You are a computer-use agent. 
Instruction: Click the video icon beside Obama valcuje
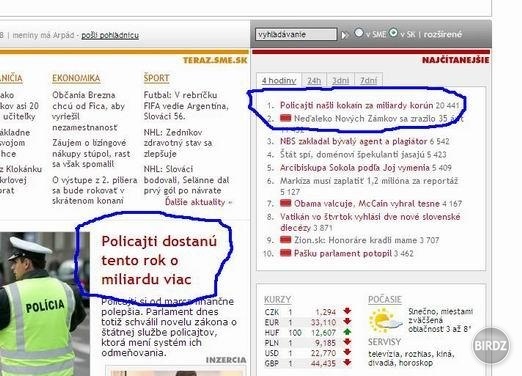click(286, 203)
